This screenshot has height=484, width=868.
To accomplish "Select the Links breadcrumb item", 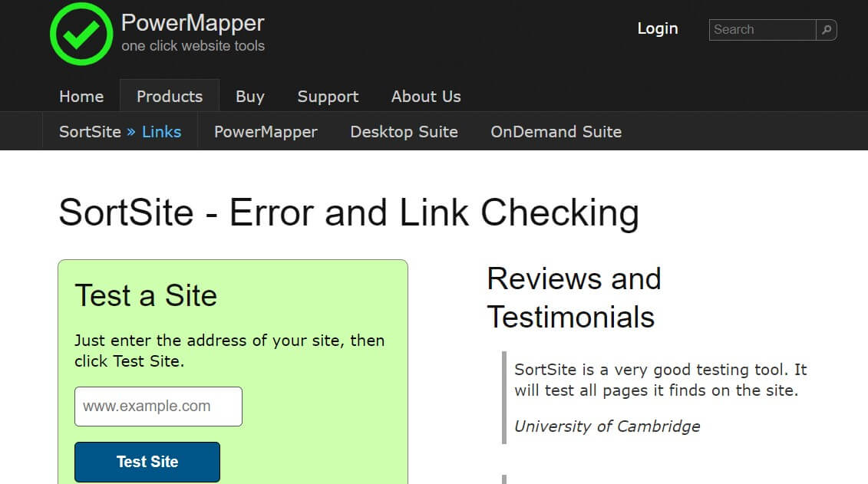I will pos(162,132).
